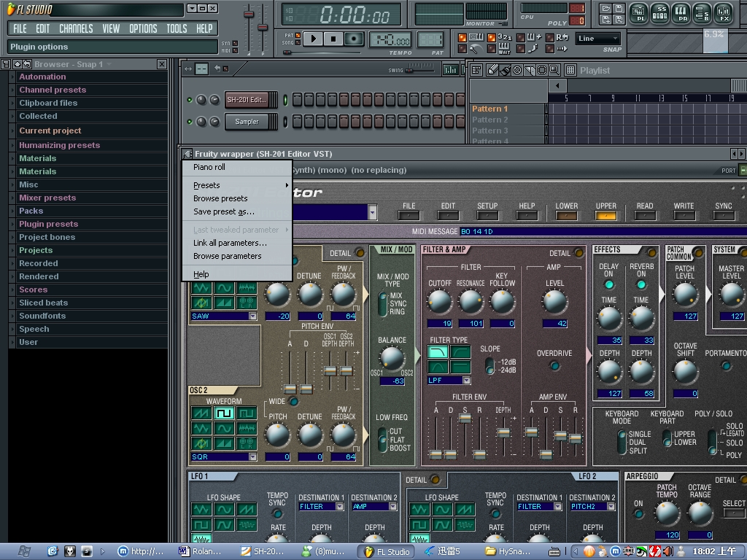Click the song position slider handle
This screenshot has width=747, height=560.
[x=287, y=52]
